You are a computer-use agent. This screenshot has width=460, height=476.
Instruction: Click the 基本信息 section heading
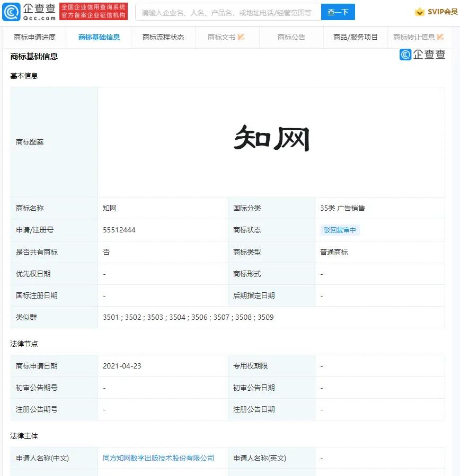pyautogui.click(x=24, y=76)
